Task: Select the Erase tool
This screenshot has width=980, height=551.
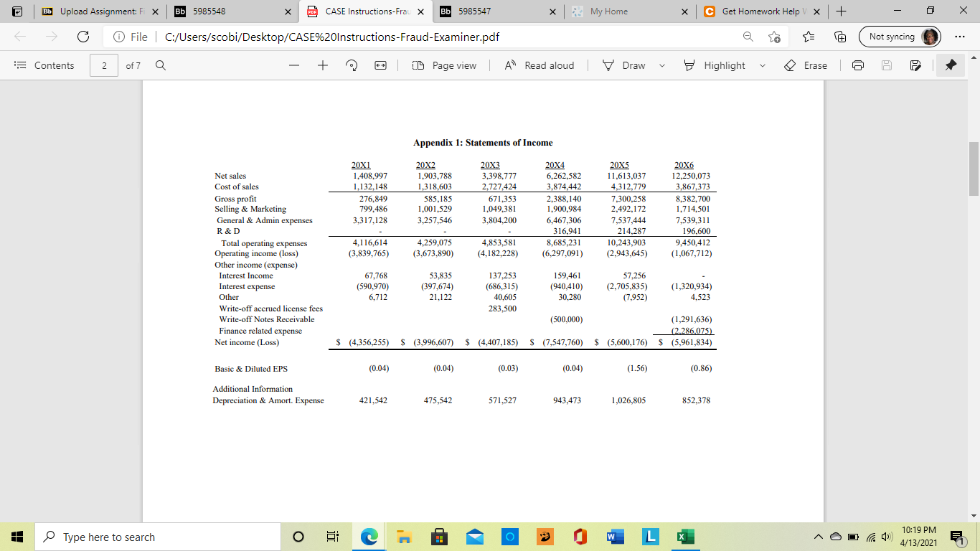Action: (806, 65)
